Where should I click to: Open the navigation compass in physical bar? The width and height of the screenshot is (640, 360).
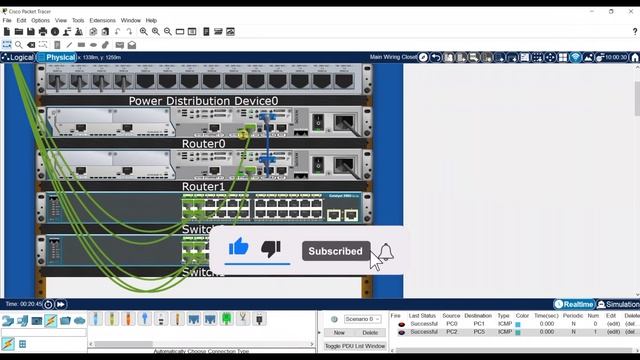pyautogui.click(x=423, y=58)
